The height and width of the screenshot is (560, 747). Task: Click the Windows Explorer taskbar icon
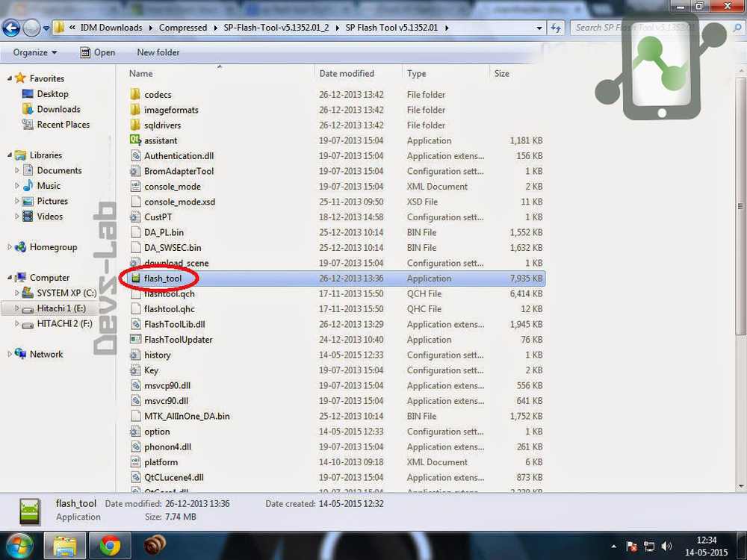65,545
